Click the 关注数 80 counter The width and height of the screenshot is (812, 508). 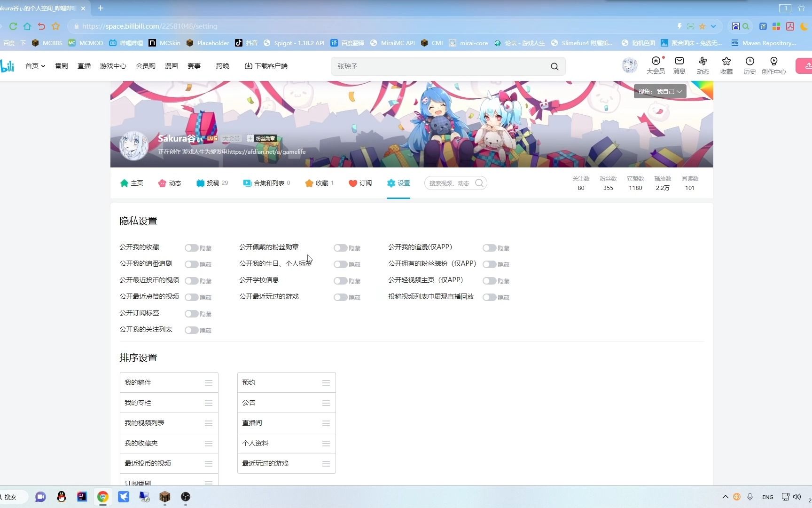581,183
